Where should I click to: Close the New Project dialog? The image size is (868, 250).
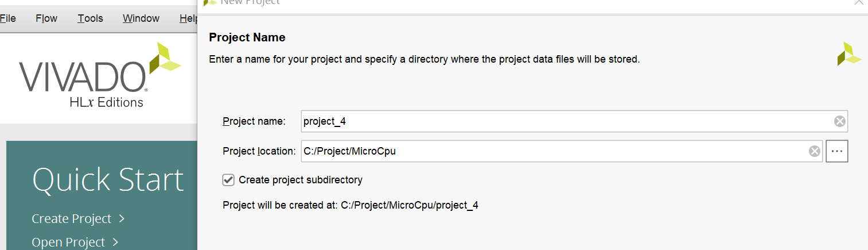tap(859, 2)
